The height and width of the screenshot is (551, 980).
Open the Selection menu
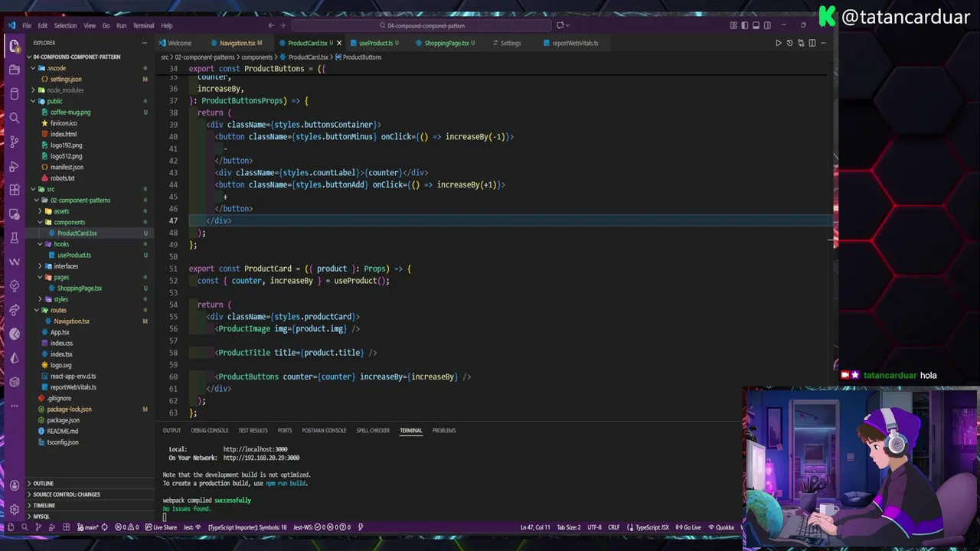(65, 25)
